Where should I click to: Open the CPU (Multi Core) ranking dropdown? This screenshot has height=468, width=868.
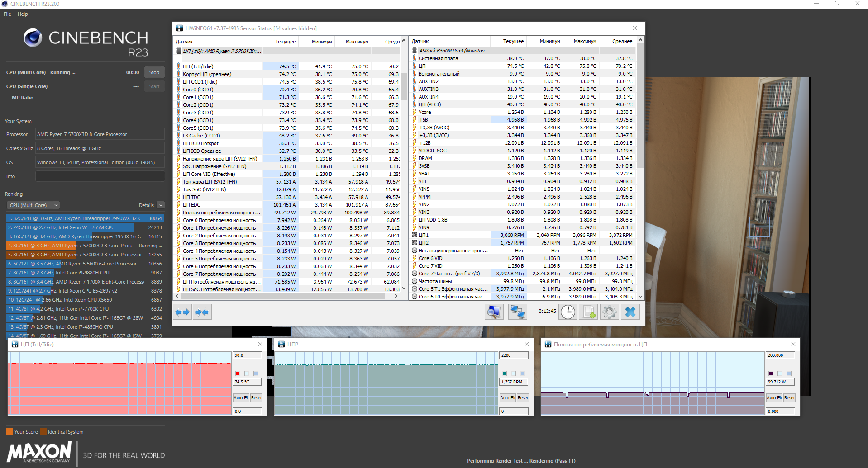(34, 205)
